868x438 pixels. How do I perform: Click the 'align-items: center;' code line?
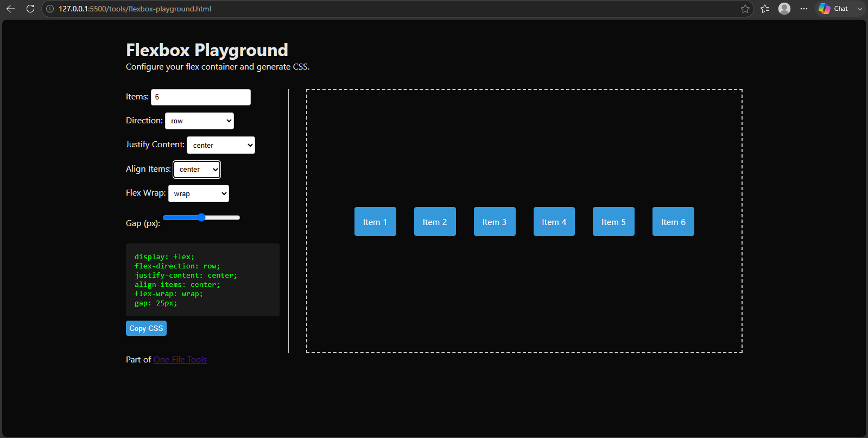[x=178, y=285]
